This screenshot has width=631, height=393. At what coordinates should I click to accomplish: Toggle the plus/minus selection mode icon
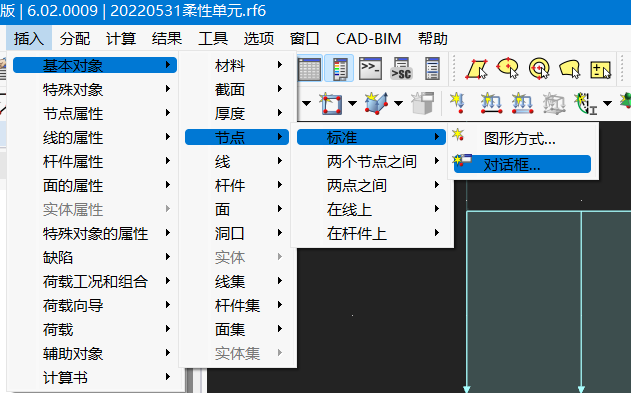pyautogui.click(x=600, y=70)
